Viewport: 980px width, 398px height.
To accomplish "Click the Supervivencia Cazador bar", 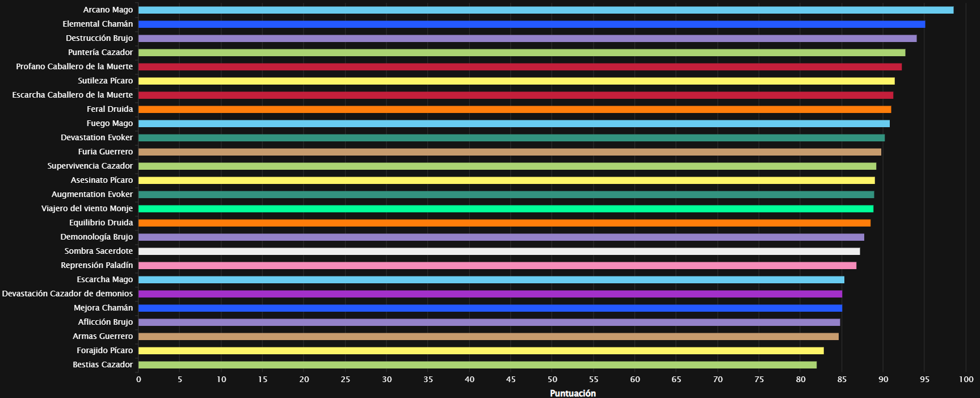I will (507, 166).
